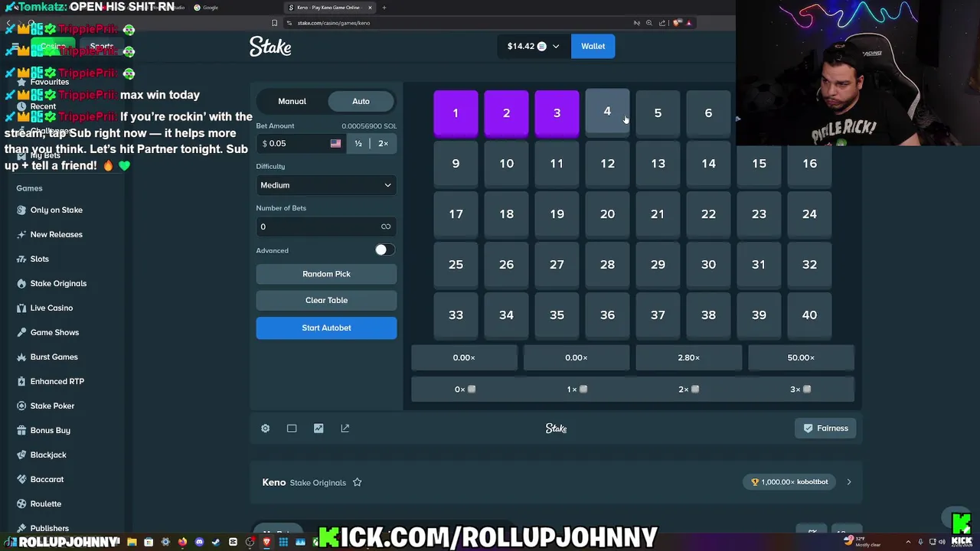980x551 pixels.
Task: Select Keno number 40 tile
Action: 809,315
